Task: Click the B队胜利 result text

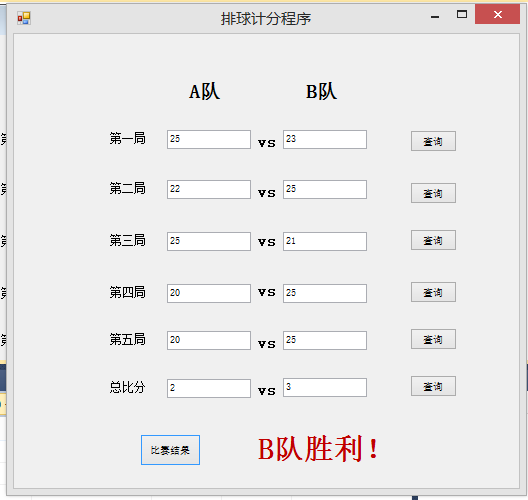Action: (x=318, y=448)
